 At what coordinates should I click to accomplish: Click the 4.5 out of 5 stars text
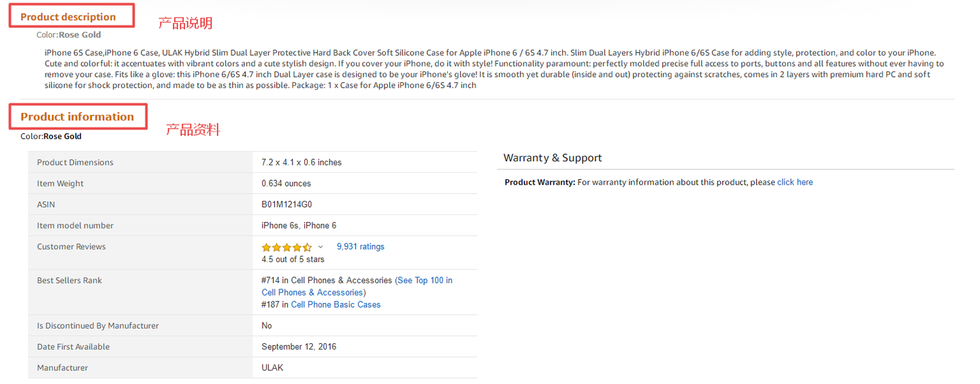tap(293, 259)
